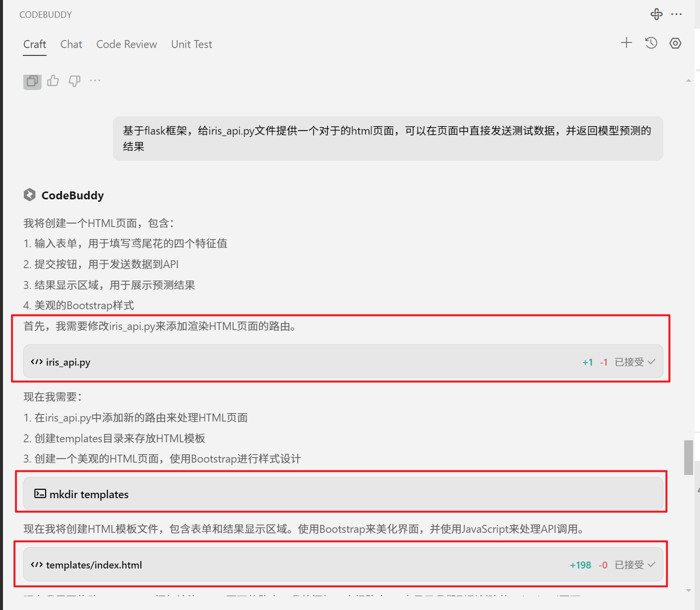Screen dimensions: 700x610
Task: Switch to the Craft tab
Action: click(x=35, y=45)
